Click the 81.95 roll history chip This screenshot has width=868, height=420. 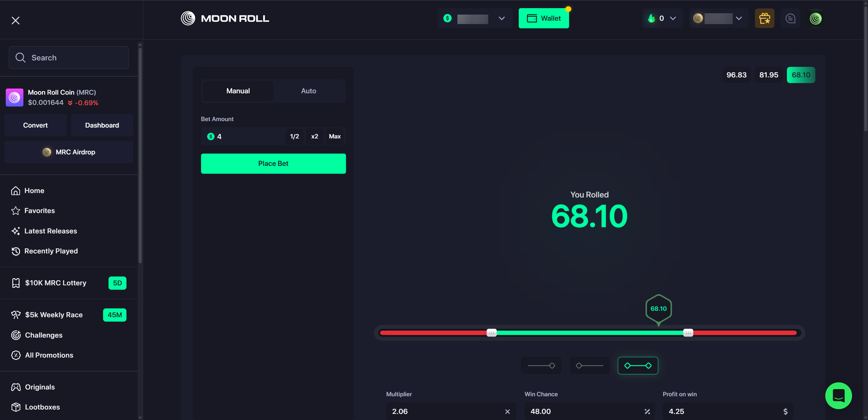click(769, 75)
